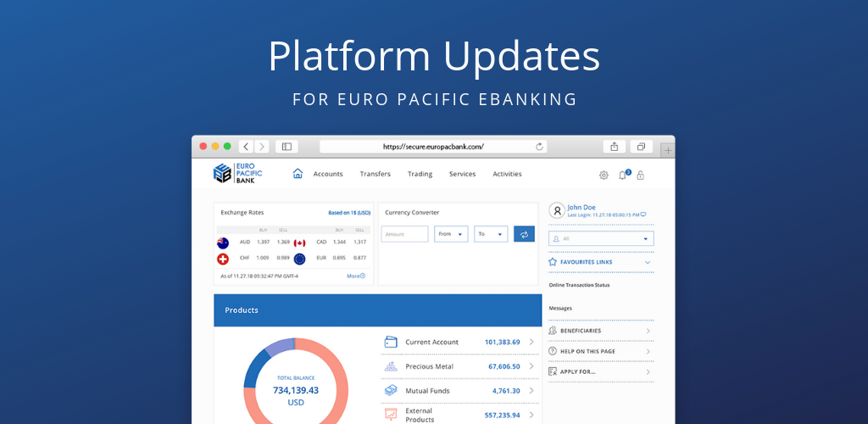Click the Online Transaction Status label

[x=579, y=285]
